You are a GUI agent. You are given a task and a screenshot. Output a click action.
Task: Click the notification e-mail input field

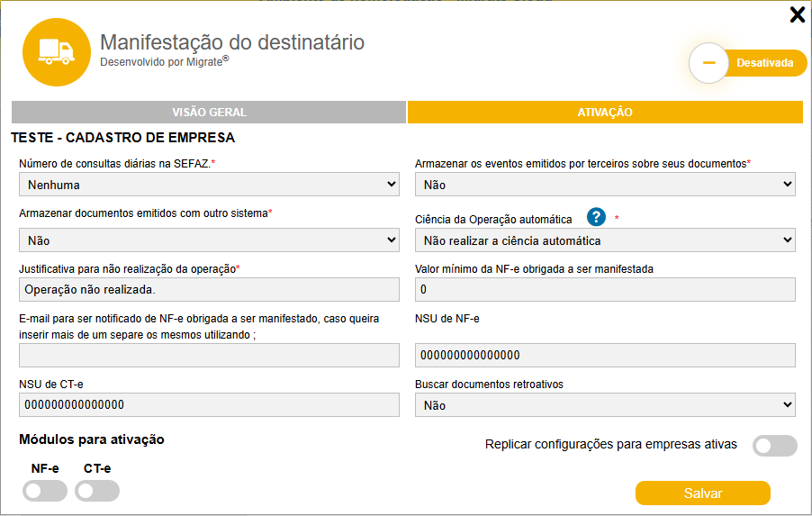209,355
